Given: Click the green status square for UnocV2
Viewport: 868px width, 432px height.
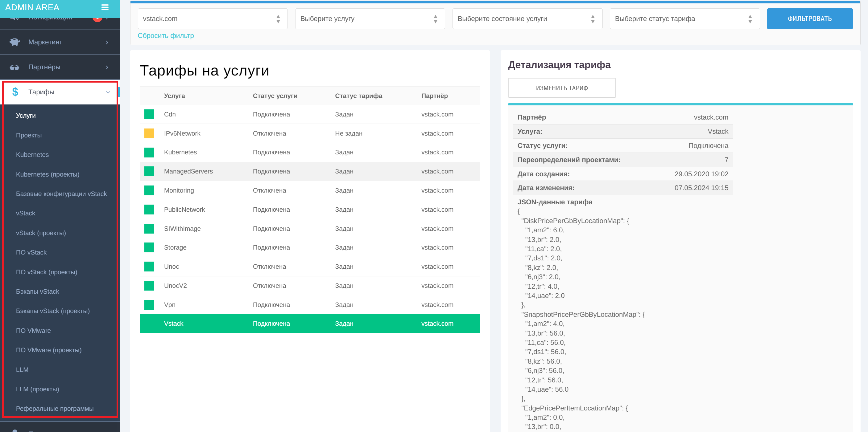Looking at the screenshot, I should 149,286.
